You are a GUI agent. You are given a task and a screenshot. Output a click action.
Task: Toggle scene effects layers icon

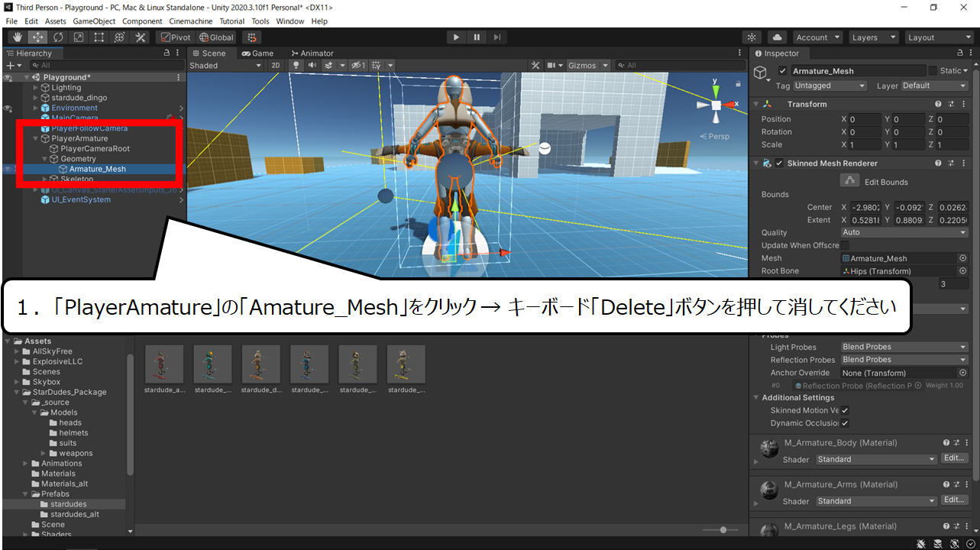click(328, 66)
